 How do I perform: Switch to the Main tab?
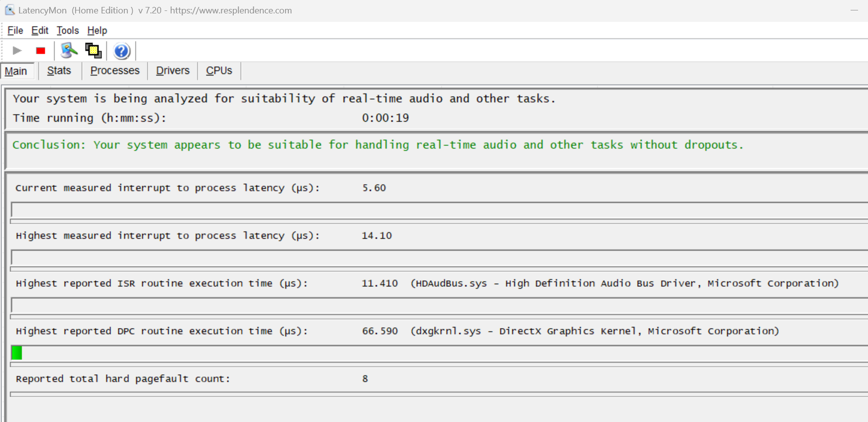pyautogui.click(x=17, y=71)
